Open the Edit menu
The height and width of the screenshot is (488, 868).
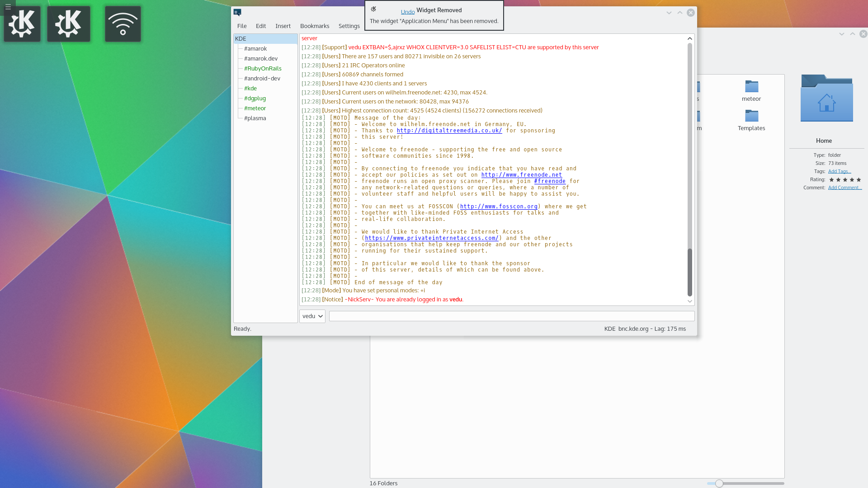pyautogui.click(x=261, y=26)
